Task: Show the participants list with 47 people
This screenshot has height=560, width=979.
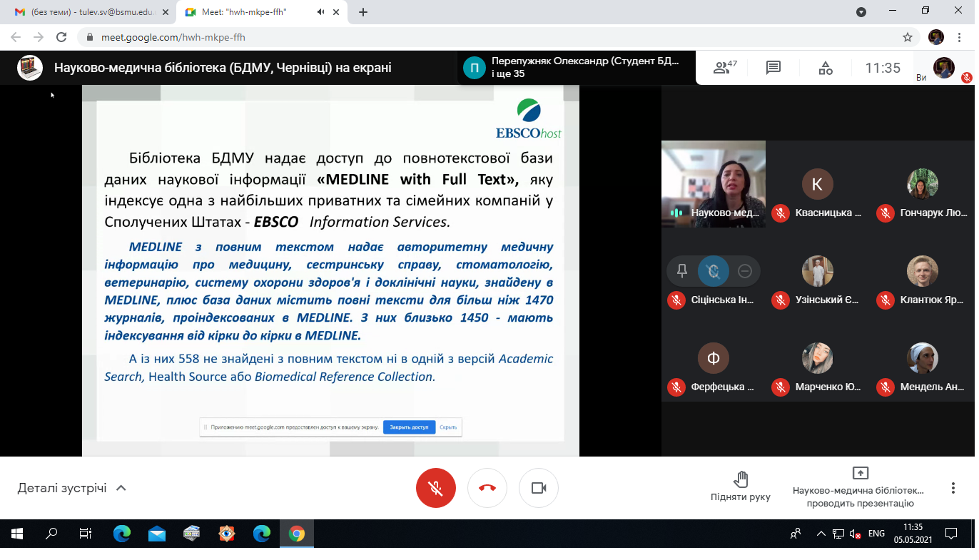Action: [x=725, y=68]
